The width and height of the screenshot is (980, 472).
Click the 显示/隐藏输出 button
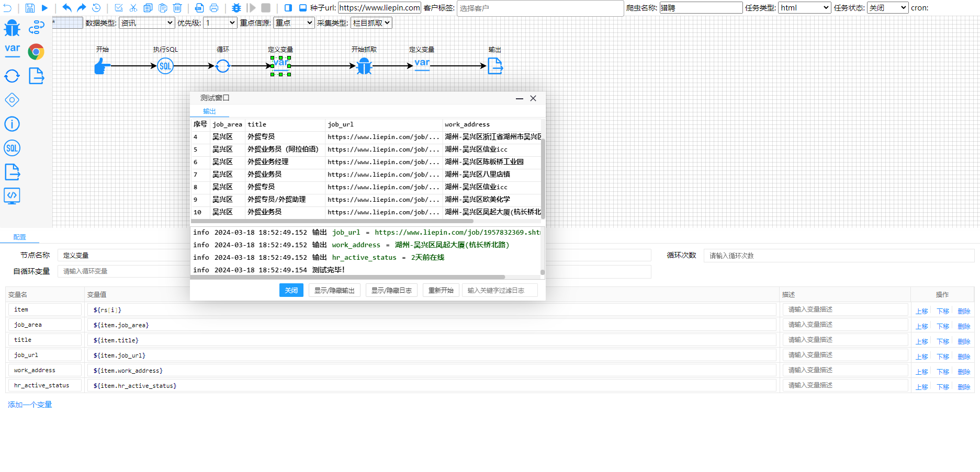(x=334, y=291)
